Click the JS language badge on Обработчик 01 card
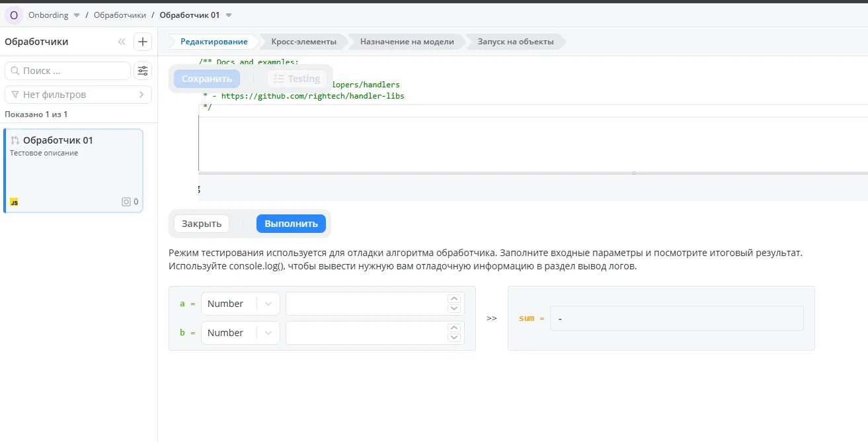The width and height of the screenshot is (868, 442). 14,202
